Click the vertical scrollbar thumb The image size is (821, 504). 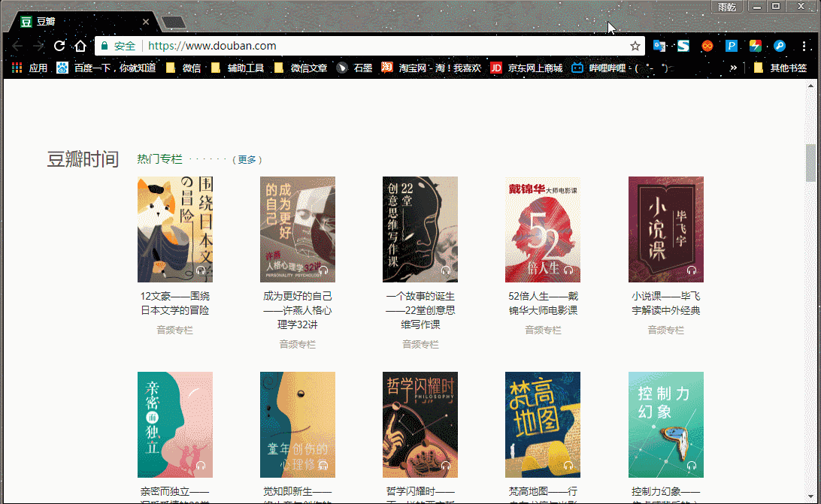coord(810,163)
